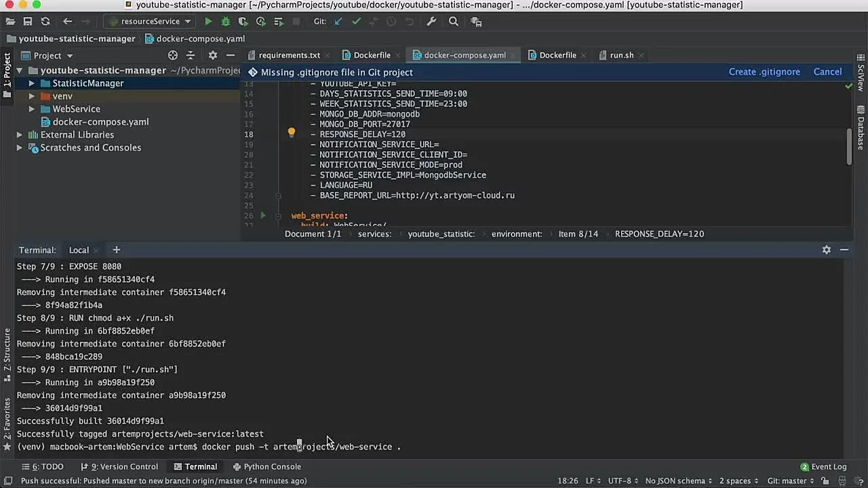Toggle the Project tool window sidebar tab

click(7, 71)
